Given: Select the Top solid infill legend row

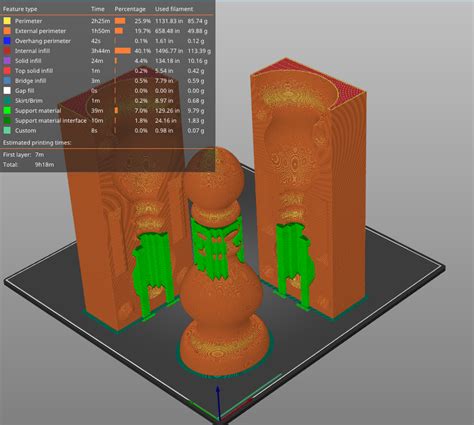Looking at the screenshot, I should (107, 71).
